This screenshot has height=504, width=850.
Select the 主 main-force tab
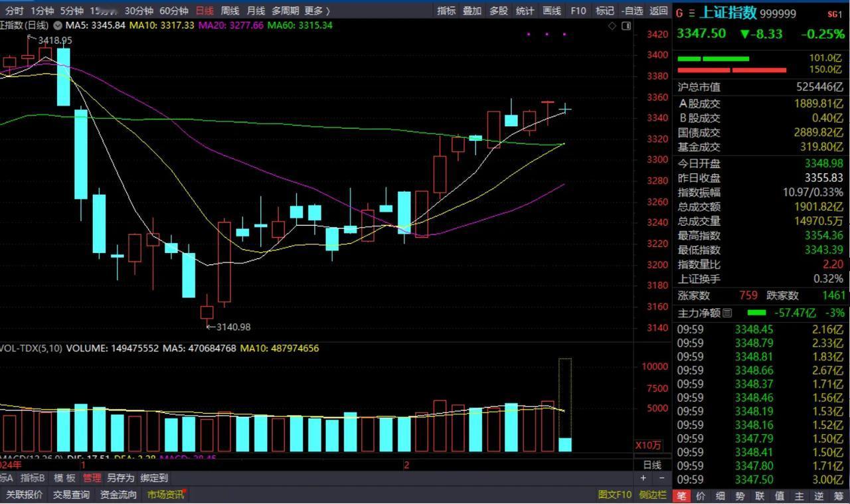coord(800,496)
